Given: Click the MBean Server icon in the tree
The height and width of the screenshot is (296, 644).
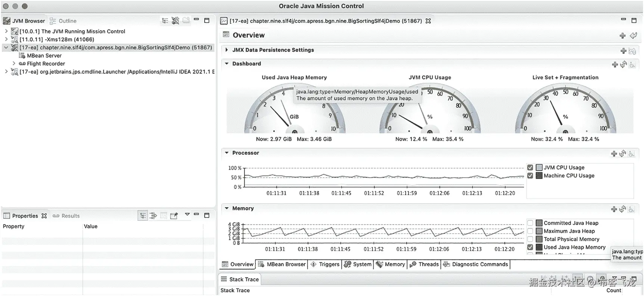Looking at the screenshot, I should (22, 56).
